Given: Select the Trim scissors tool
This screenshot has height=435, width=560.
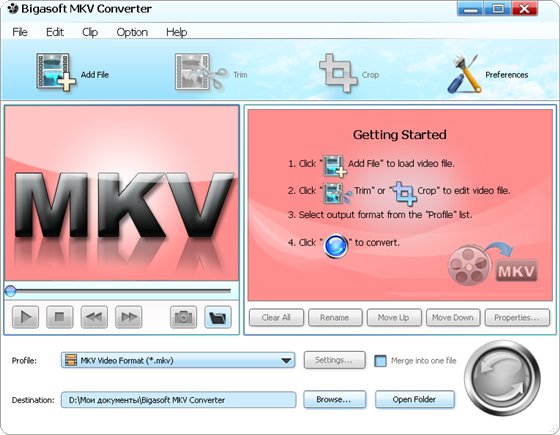Looking at the screenshot, I should coord(201,72).
